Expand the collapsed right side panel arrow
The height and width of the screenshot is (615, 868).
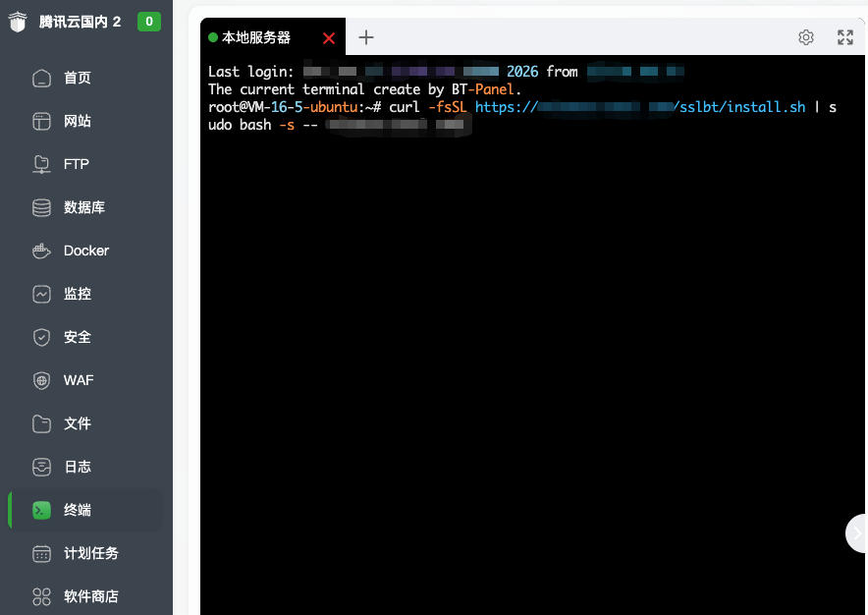856,533
